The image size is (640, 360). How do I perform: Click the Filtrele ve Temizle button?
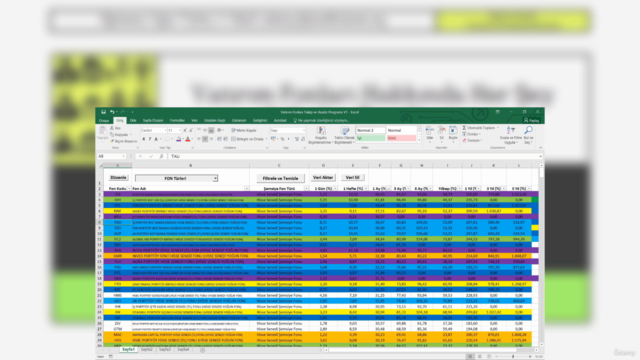point(280,178)
